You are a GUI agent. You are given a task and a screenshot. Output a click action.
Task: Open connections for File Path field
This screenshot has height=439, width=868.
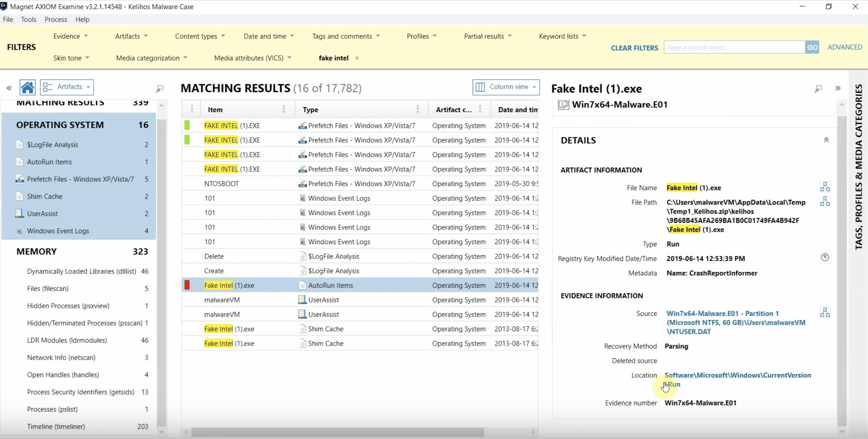(825, 201)
